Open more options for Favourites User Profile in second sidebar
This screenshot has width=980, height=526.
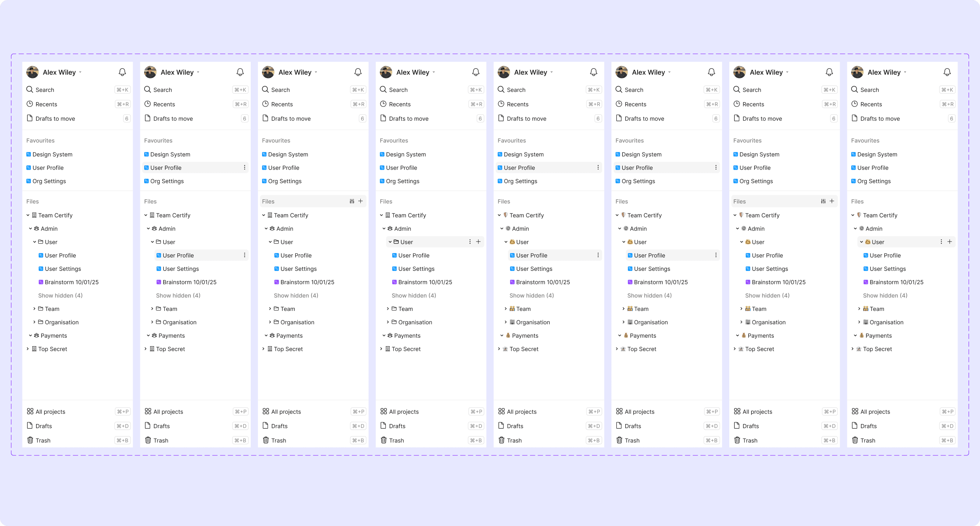[x=245, y=168]
